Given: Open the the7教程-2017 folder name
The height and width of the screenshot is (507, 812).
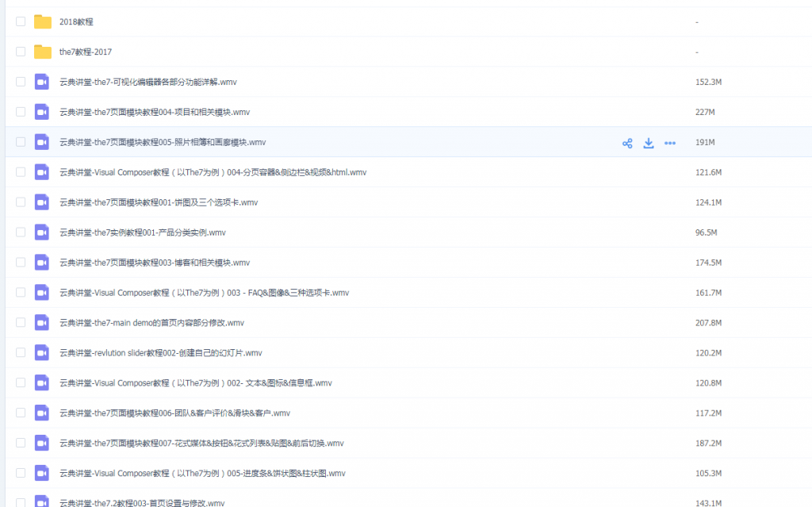Looking at the screenshot, I should point(86,52).
